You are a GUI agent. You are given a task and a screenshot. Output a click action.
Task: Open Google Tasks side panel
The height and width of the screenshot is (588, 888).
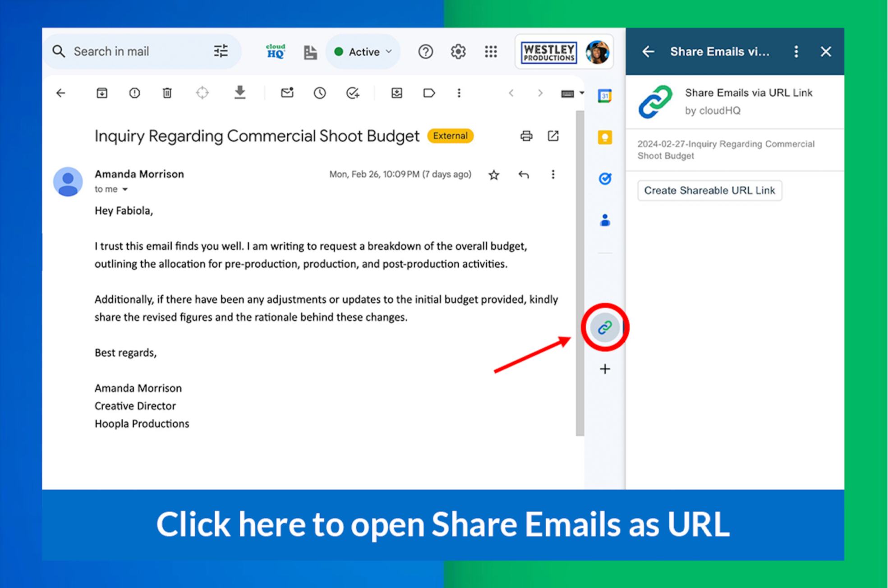(x=605, y=179)
